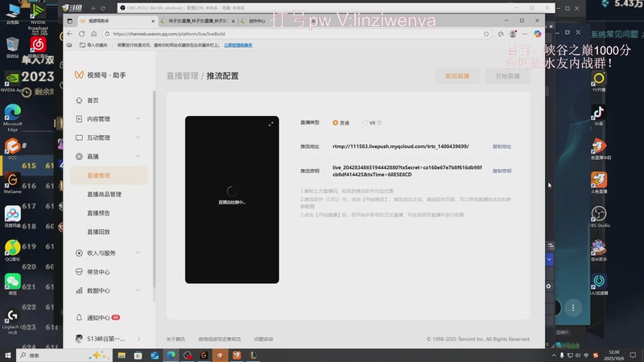Screen dimensions: 644x362
Task: Close the 视频号助手 browser tab
Action: click(153, 21)
